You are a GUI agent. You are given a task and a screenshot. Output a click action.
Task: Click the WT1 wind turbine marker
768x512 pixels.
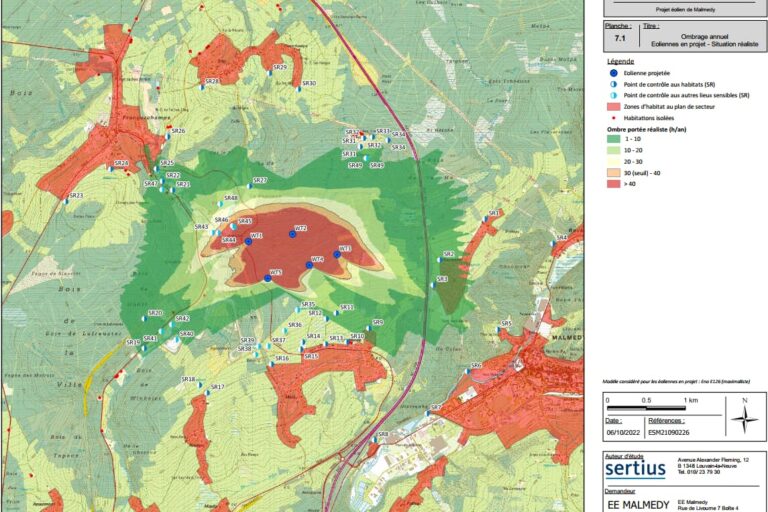pyautogui.click(x=248, y=241)
